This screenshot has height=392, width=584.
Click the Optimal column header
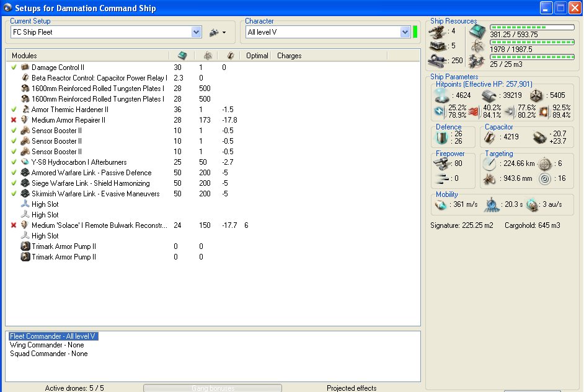[x=257, y=56]
